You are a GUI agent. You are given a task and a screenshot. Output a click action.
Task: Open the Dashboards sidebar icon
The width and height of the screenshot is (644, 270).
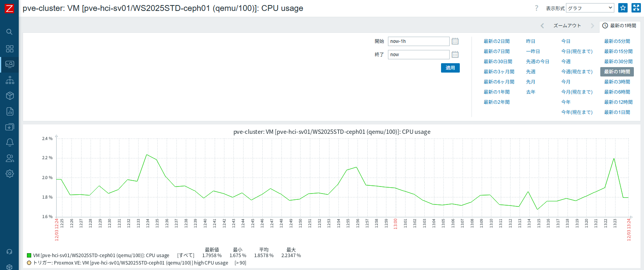click(x=10, y=49)
